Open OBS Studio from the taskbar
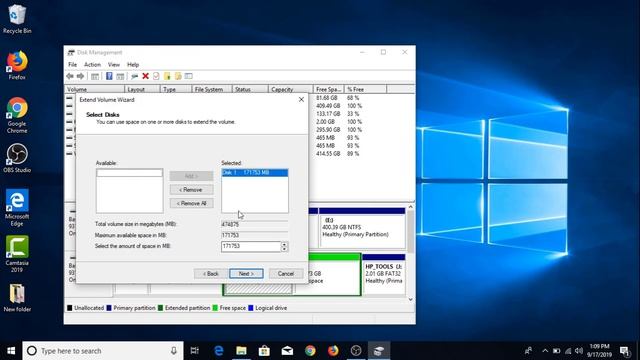 tap(356, 351)
